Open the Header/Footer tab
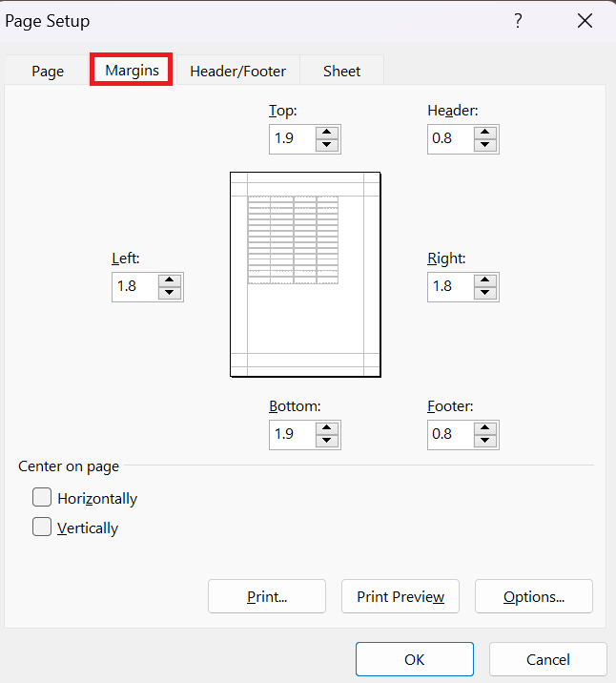 (x=237, y=71)
